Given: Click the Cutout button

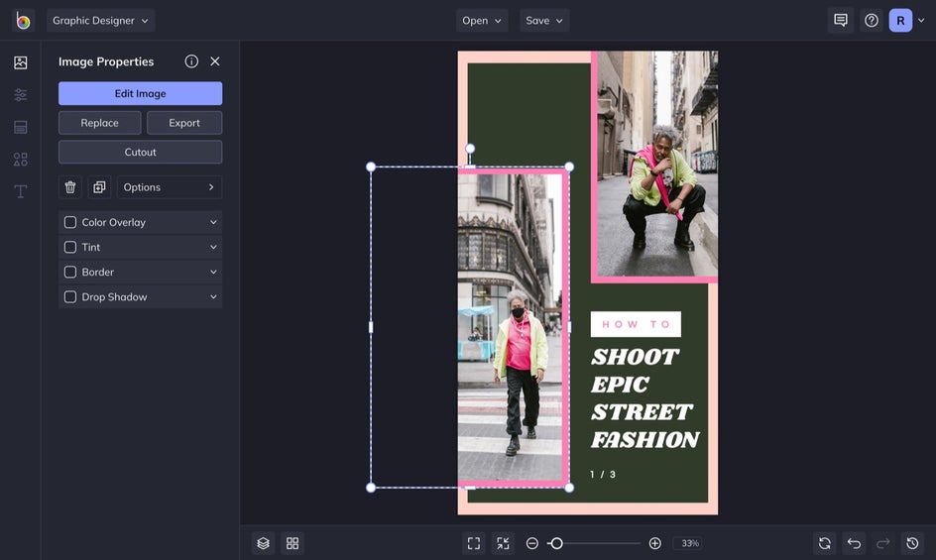Looking at the screenshot, I should pyautogui.click(x=140, y=153).
